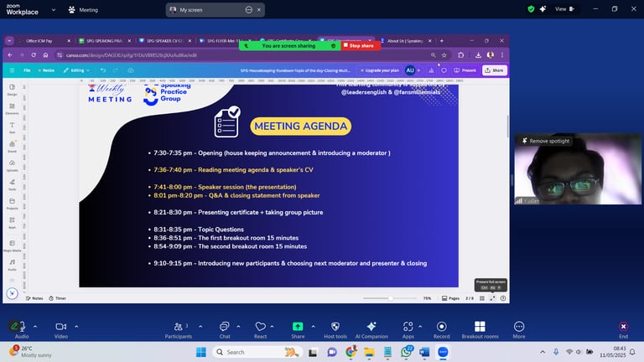Open browser extensions puzzle icon
The width and height of the screenshot is (644, 362).
point(461,55)
